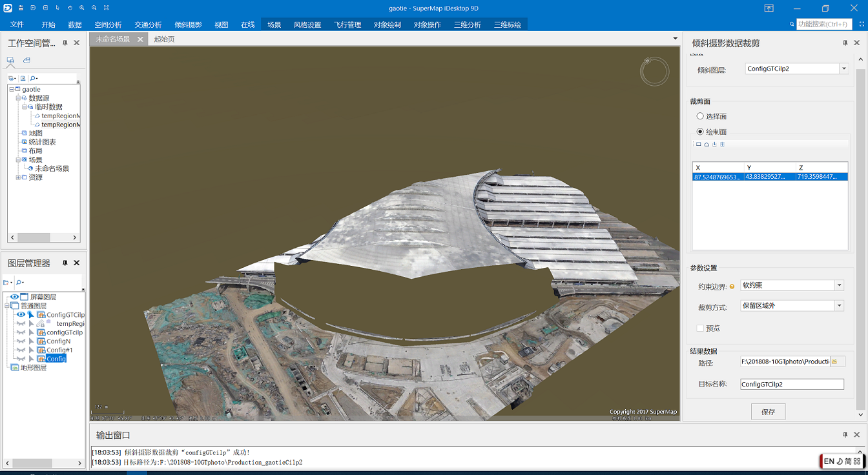
Task: Select the 选择面 radio option
Action: [x=700, y=116]
